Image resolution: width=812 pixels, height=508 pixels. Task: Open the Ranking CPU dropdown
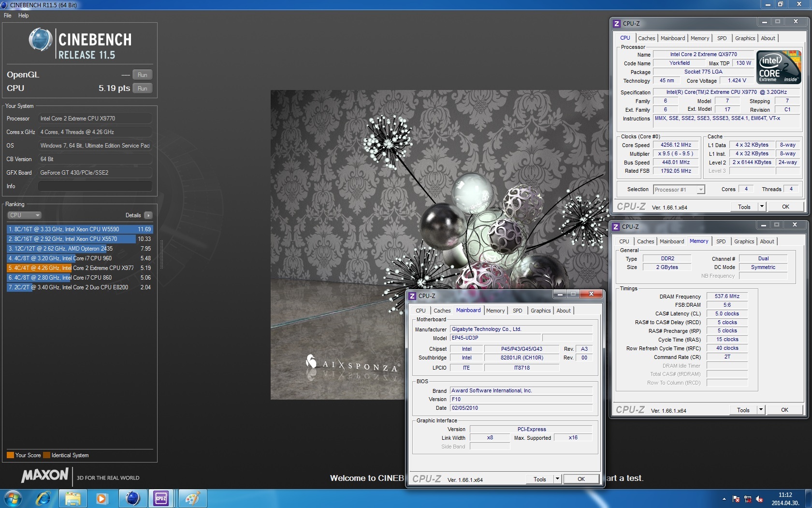coord(24,215)
